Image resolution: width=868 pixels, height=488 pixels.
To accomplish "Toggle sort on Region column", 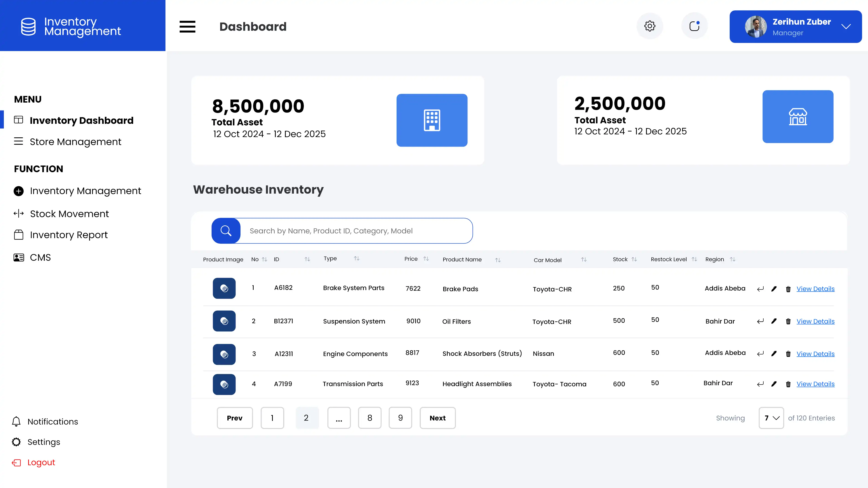I will coord(733,259).
